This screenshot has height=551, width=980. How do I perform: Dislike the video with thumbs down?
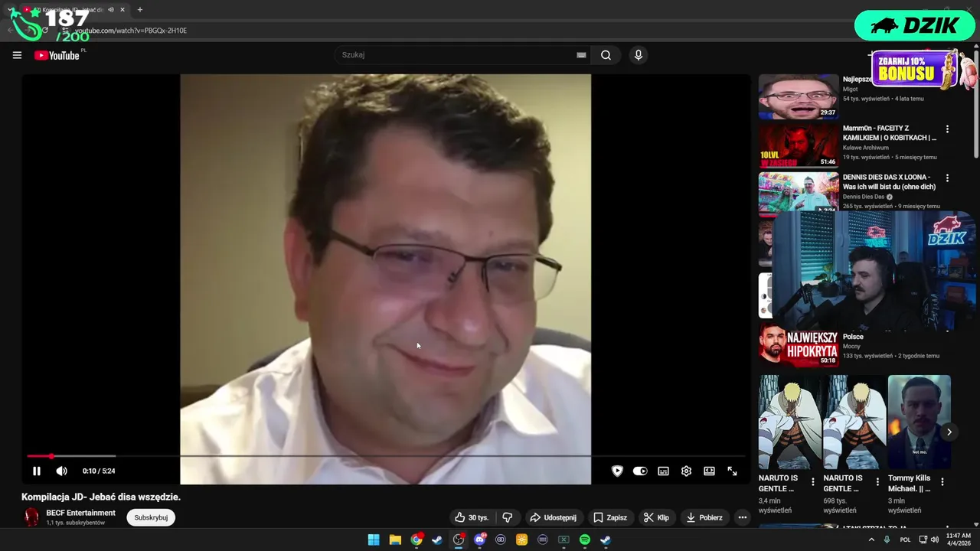pyautogui.click(x=507, y=517)
